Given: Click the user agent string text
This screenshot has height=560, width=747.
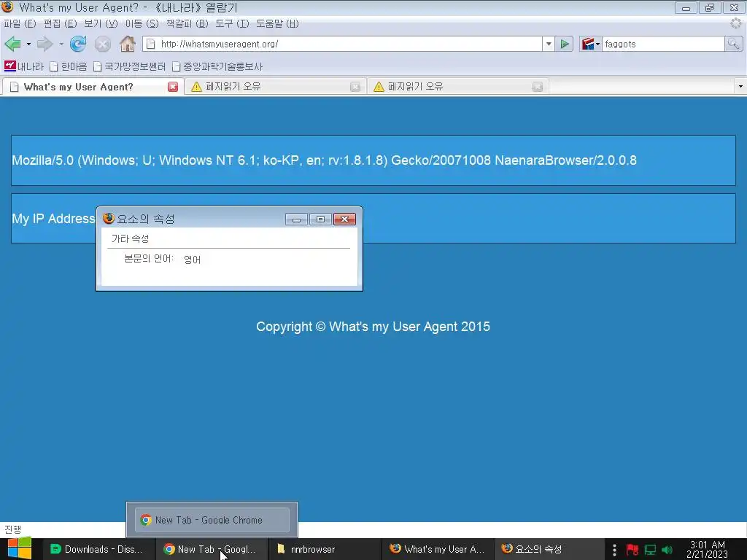Looking at the screenshot, I should (x=324, y=160).
